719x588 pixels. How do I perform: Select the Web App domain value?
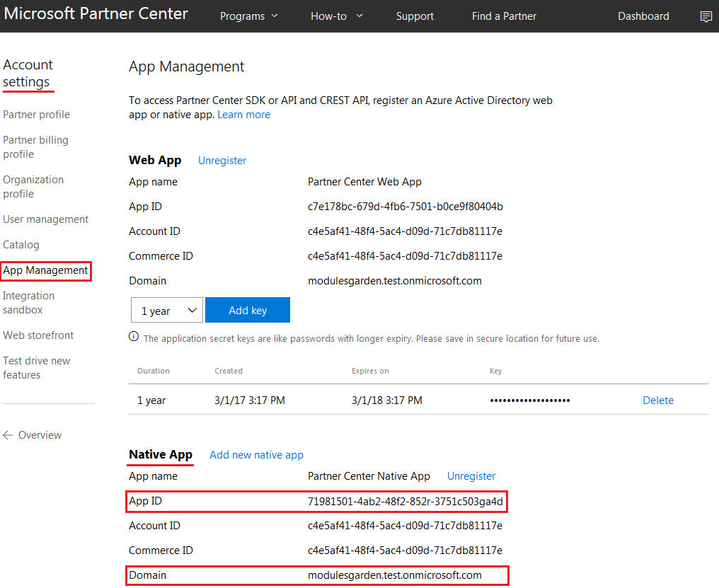pyautogui.click(x=395, y=281)
